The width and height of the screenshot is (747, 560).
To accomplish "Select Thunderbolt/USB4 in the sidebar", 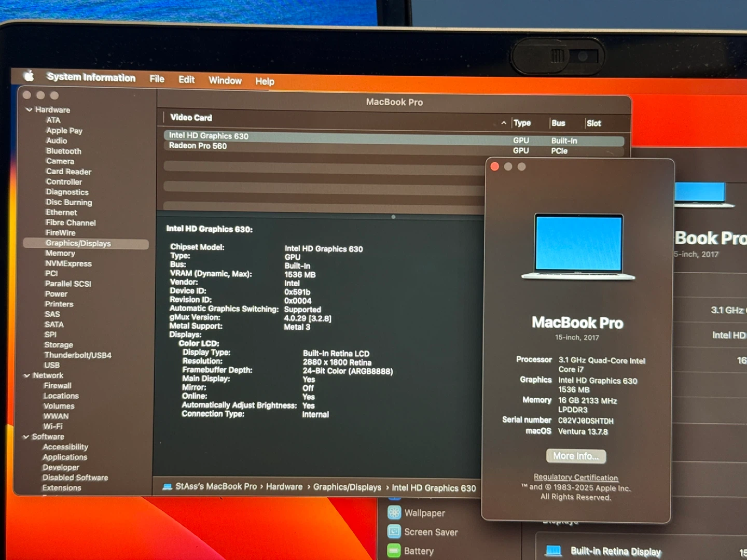I will pyautogui.click(x=78, y=355).
